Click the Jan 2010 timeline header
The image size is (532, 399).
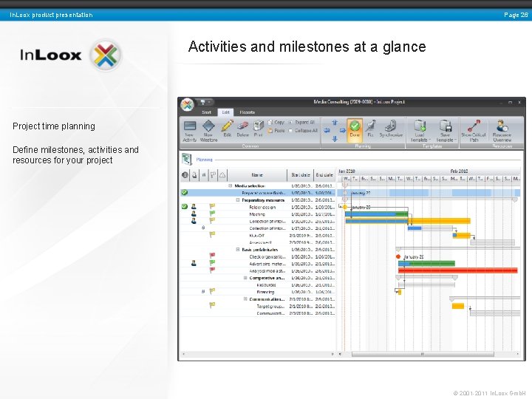click(347, 171)
